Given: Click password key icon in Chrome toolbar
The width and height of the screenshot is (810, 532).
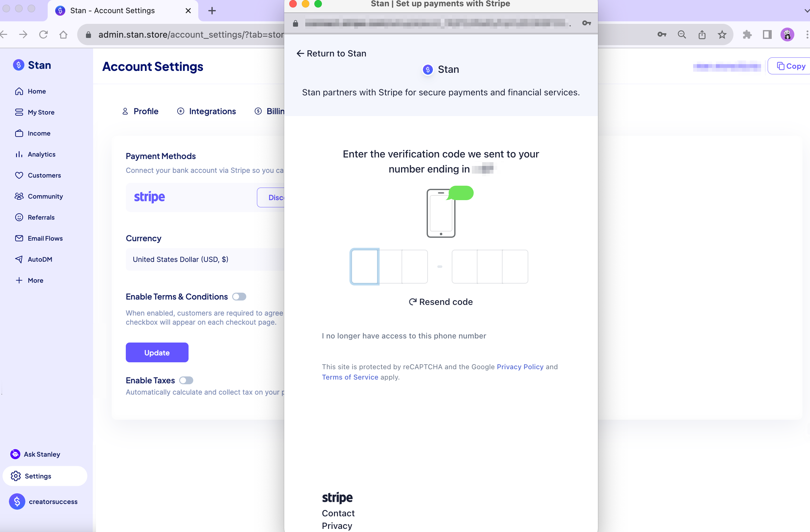Looking at the screenshot, I should click(662, 35).
